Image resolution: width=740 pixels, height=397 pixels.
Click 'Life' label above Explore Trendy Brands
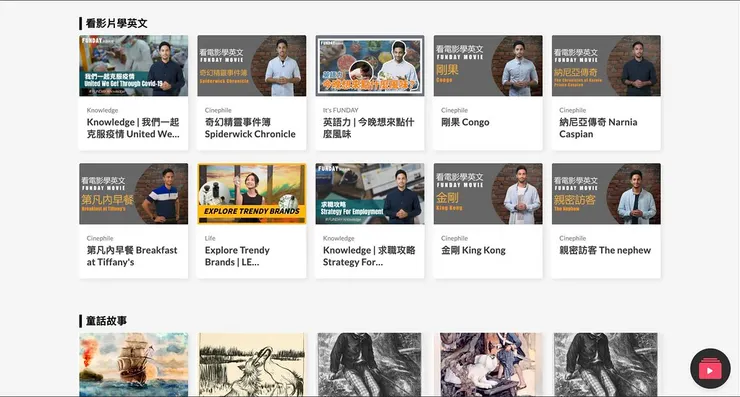point(210,238)
